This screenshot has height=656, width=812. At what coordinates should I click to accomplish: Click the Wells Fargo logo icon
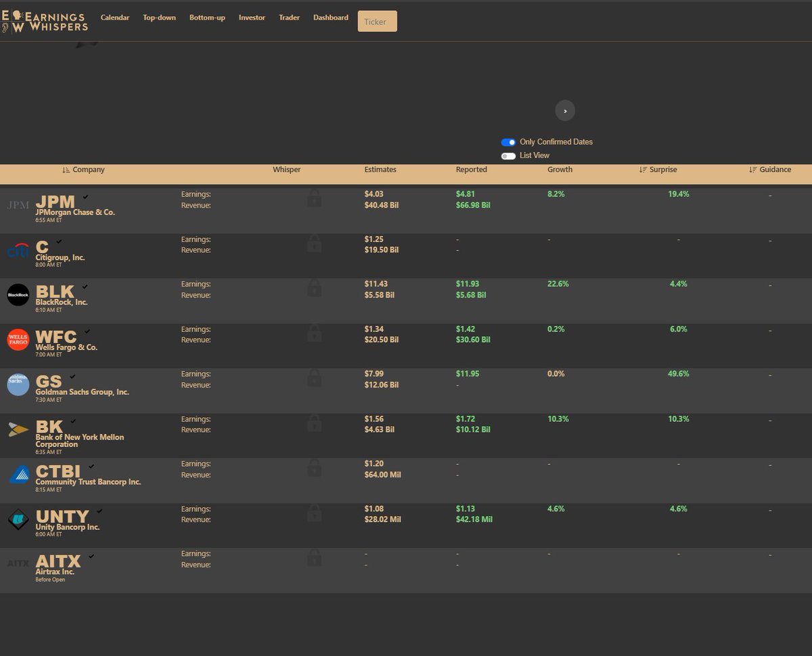[18, 339]
